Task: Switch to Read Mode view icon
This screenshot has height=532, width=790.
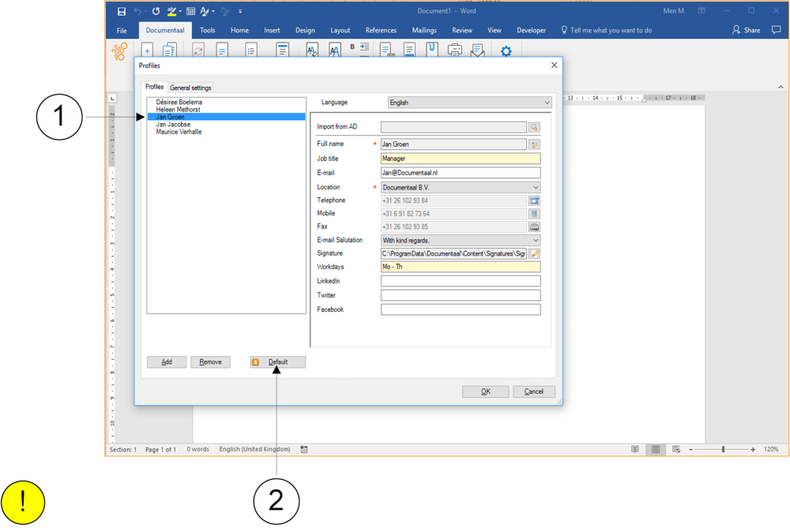Action: (635, 449)
